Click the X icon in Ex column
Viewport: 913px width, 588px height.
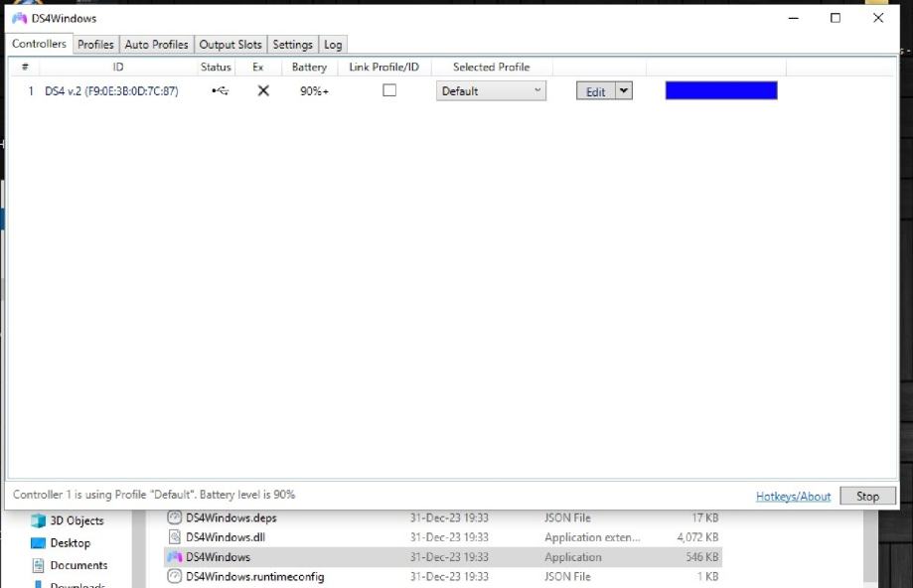coord(263,90)
